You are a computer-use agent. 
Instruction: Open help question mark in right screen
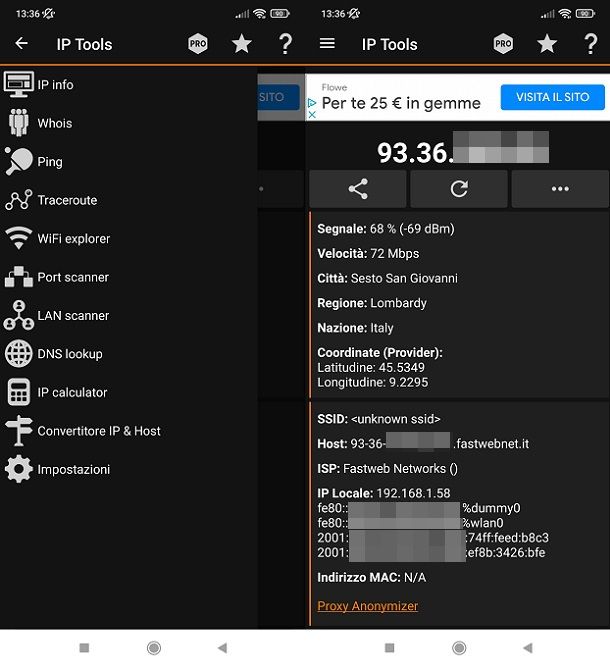coord(590,44)
